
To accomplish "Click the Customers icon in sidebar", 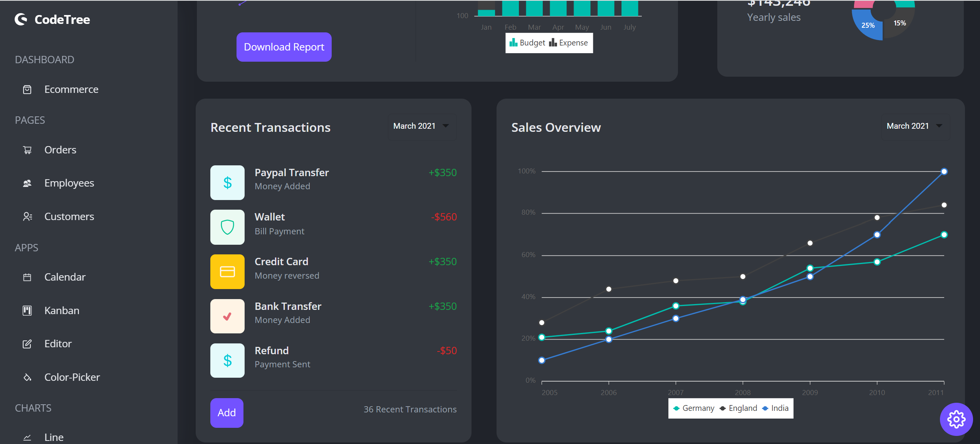I will pos(27,216).
